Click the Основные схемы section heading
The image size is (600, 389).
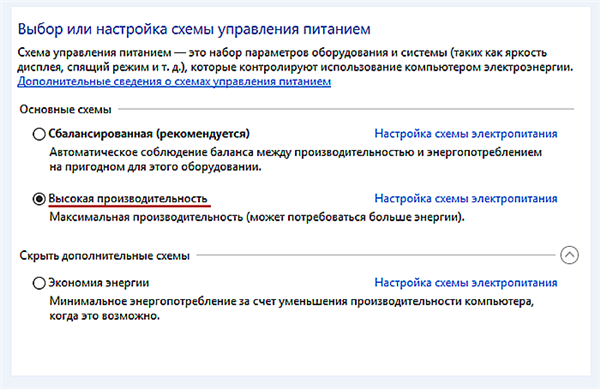coord(65,109)
